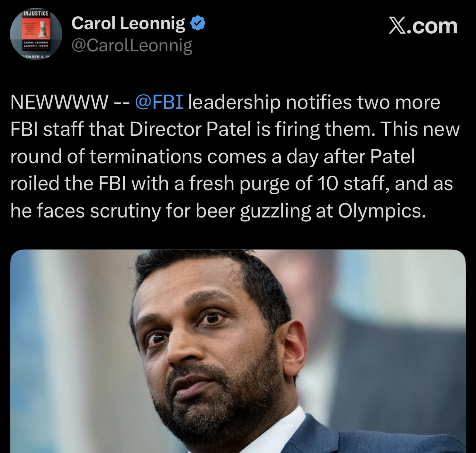Click 'INJUSTICE' title text on the avatar
Image resolution: width=476 pixels, height=453 pixels.
click(36, 13)
